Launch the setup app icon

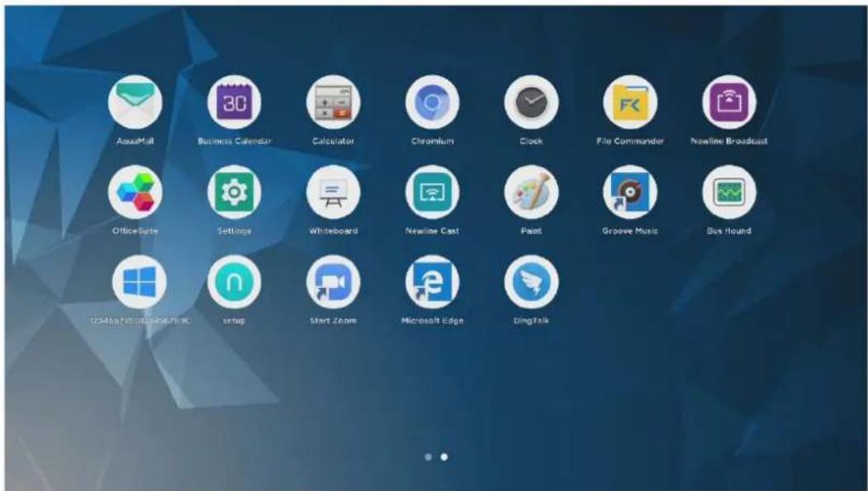click(235, 282)
